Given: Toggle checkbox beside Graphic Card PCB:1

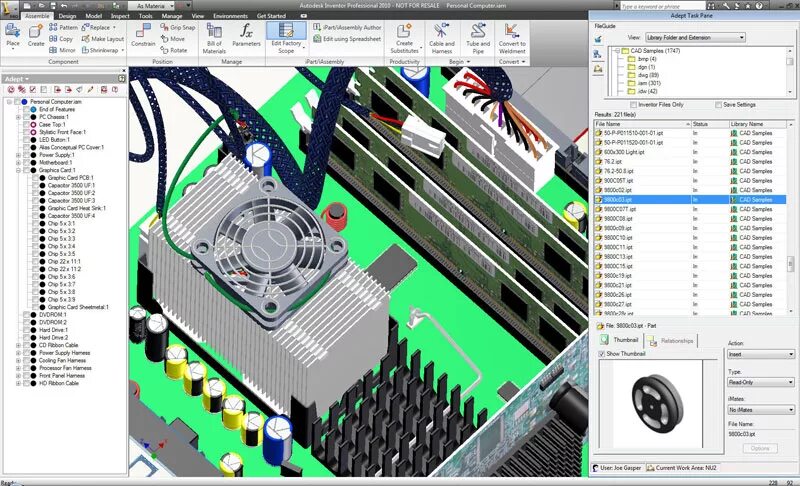Looking at the screenshot, I should [35, 177].
